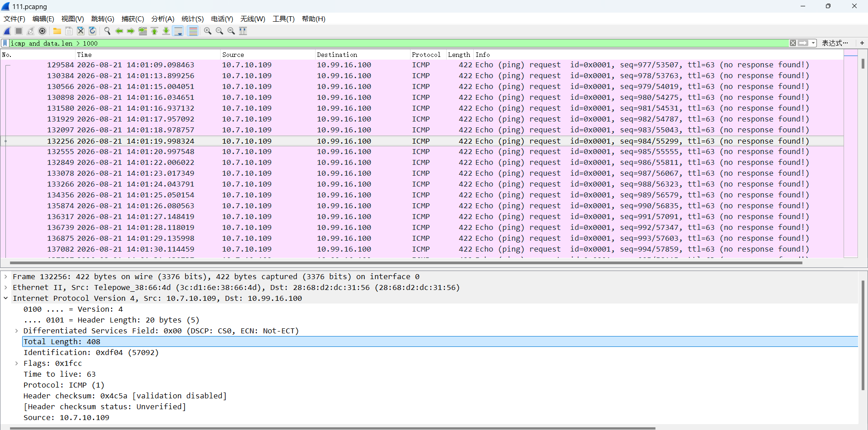Open the 电话(Y) menu
This screenshot has height=430, width=868.
[x=222, y=19]
